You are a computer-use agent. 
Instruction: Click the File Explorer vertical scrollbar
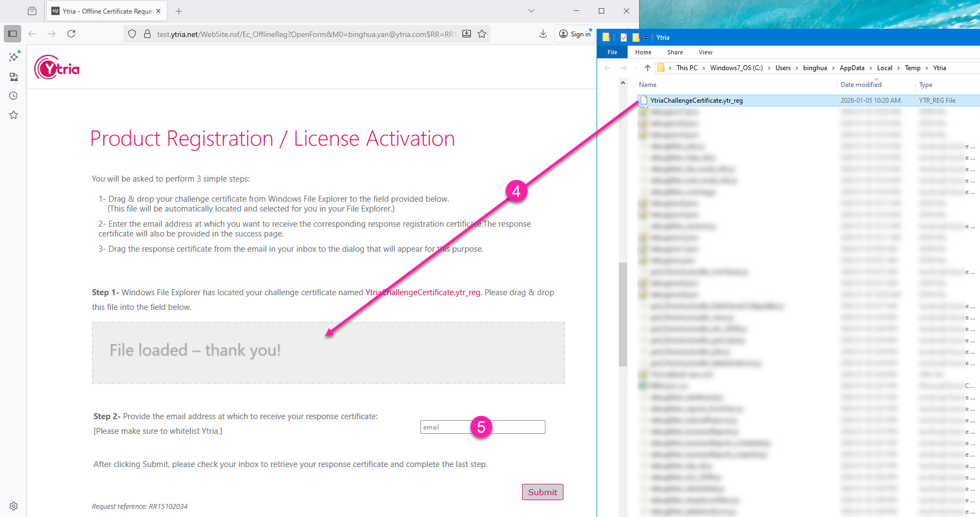coord(623,314)
